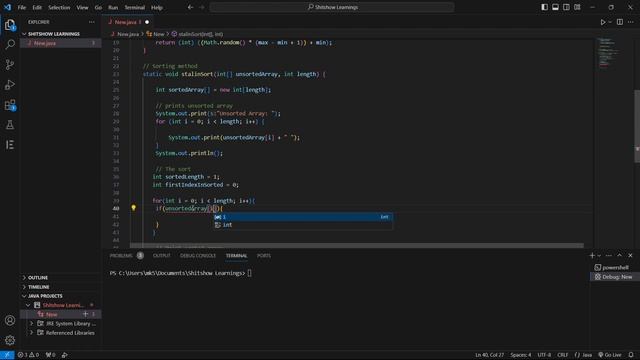Open the Run and Debug view
This screenshot has height=360, width=640.
coord(10,84)
